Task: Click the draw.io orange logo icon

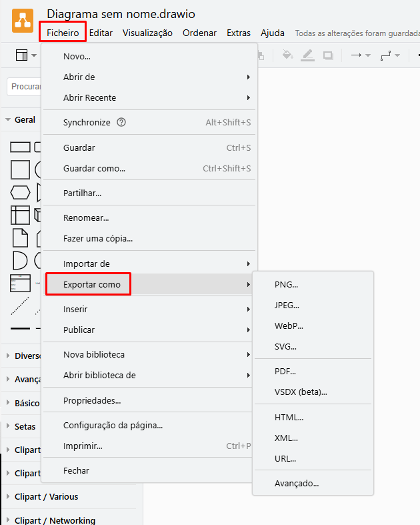Action: tap(22, 21)
